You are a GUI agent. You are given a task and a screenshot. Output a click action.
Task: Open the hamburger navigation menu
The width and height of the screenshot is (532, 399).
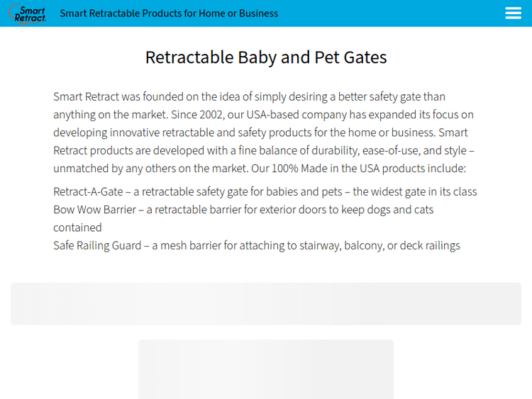(x=513, y=13)
